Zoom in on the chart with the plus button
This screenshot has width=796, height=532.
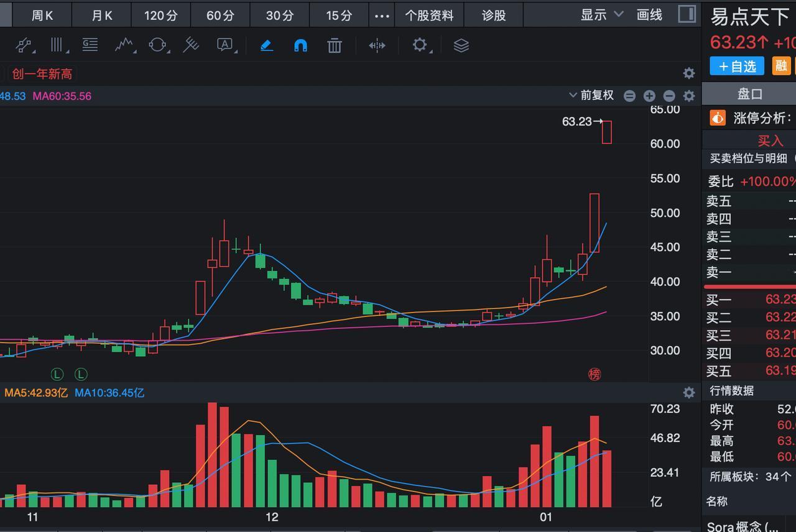[649, 96]
